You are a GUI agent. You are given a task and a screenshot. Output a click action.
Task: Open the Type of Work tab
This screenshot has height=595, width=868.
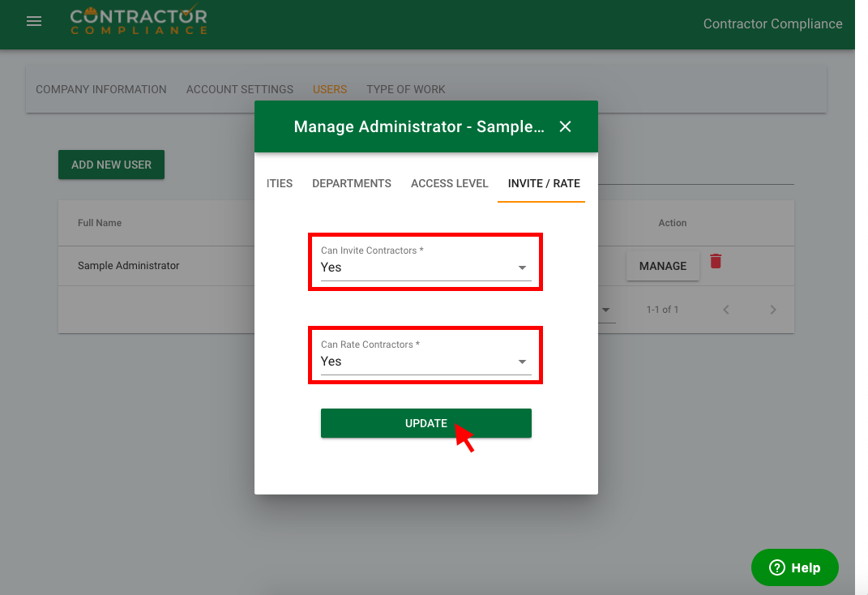click(406, 89)
